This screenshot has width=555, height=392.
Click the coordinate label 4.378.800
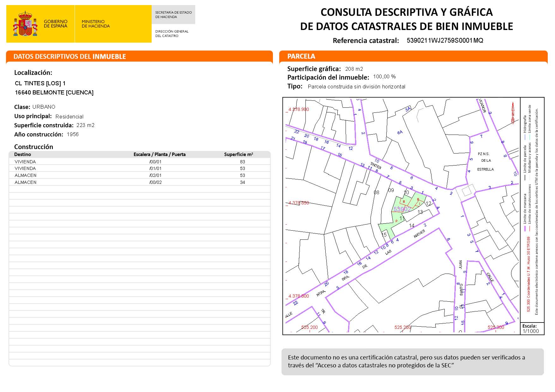(299, 296)
